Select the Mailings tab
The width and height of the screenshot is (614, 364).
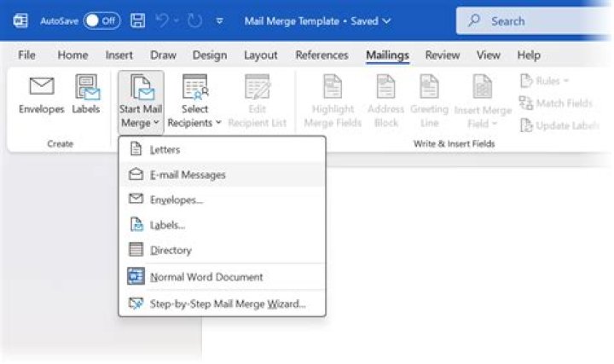[x=388, y=55]
